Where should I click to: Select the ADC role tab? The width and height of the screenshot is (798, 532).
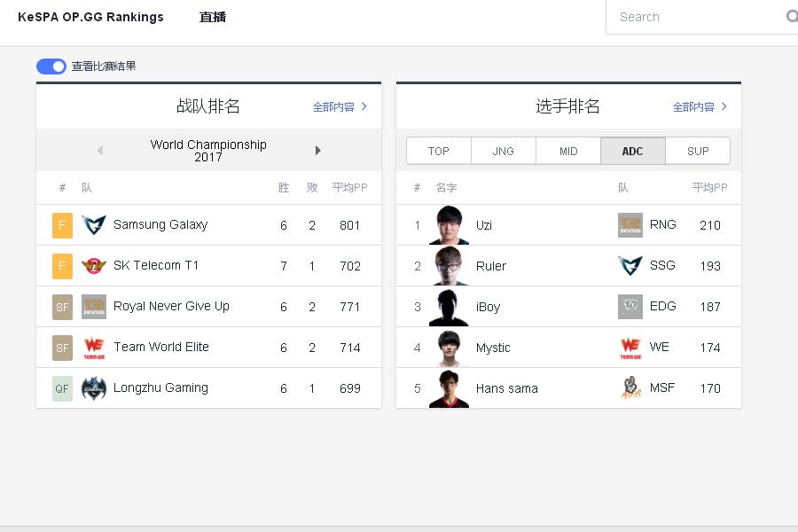pos(632,151)
